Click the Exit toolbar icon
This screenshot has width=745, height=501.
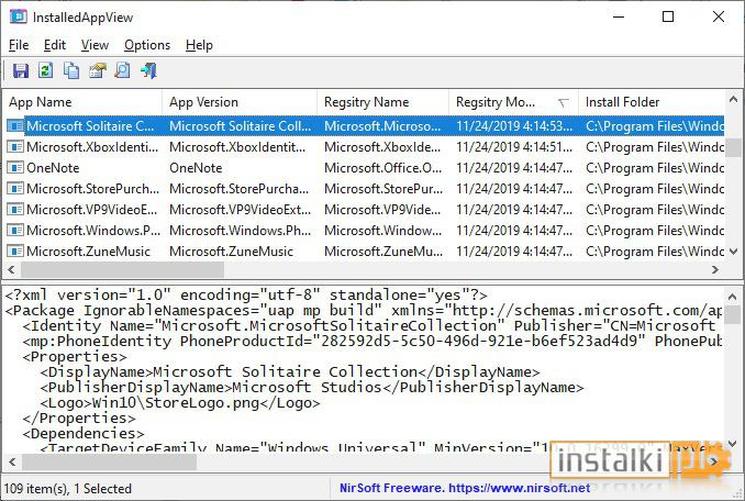click(149, 71)
